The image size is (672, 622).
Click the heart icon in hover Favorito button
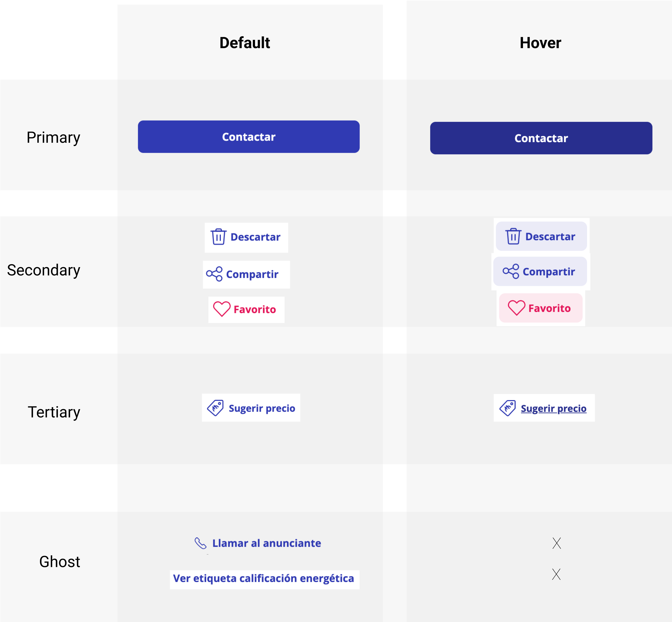pyautogui.click(x=516, y=308)
